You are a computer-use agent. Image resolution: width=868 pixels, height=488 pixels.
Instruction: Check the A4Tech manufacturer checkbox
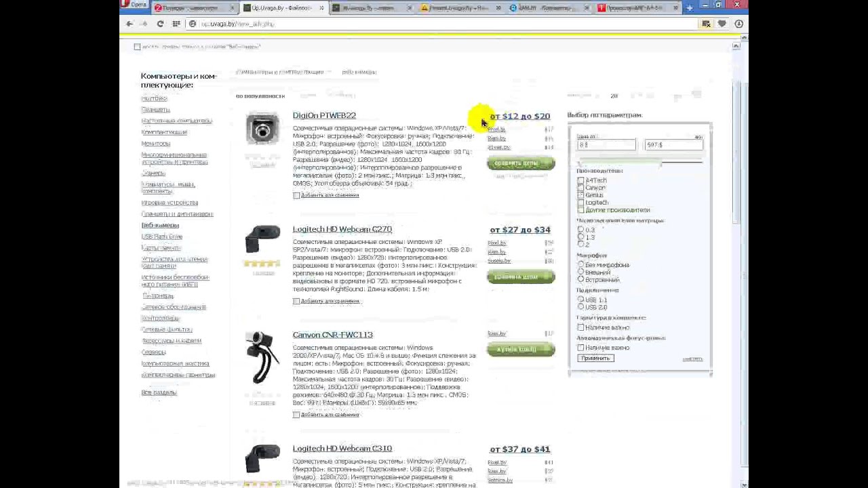[x=580, y=181]
